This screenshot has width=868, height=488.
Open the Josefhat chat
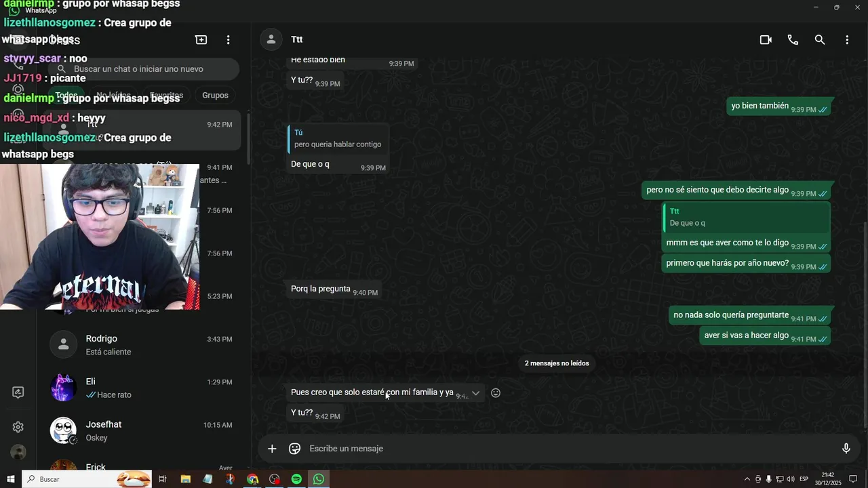tap(141, 430)
